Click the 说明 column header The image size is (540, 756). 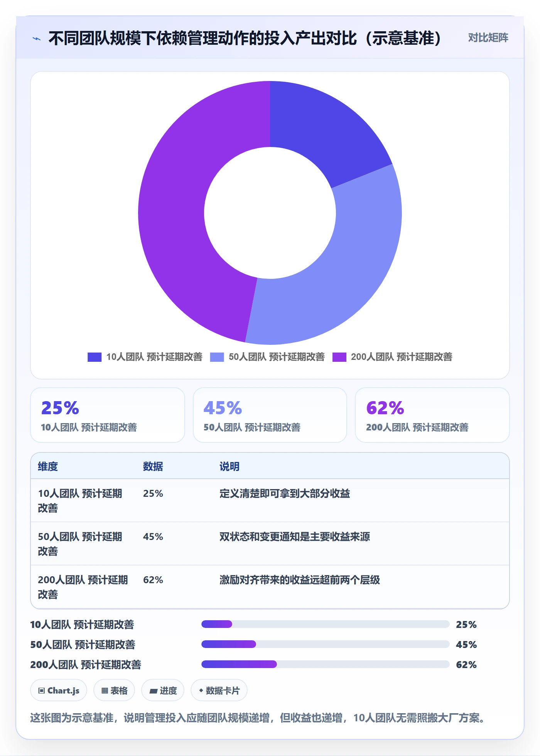click(x=229, y=466)
